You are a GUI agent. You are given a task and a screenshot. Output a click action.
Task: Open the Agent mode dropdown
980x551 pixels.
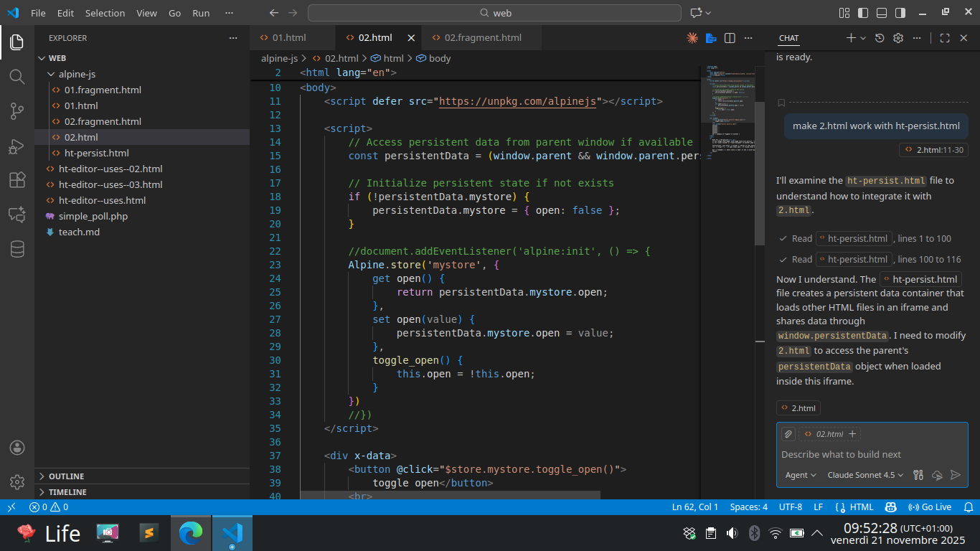pos(801,475)
